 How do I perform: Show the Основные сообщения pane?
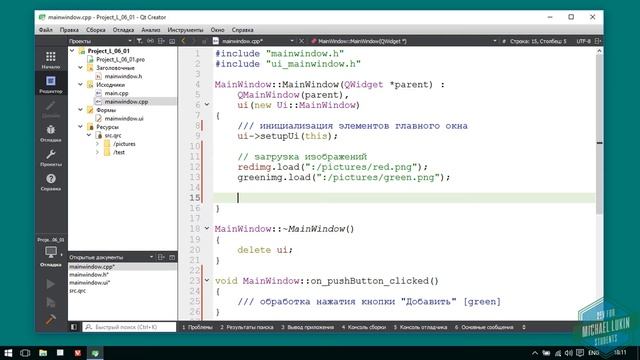click(484, 327)
